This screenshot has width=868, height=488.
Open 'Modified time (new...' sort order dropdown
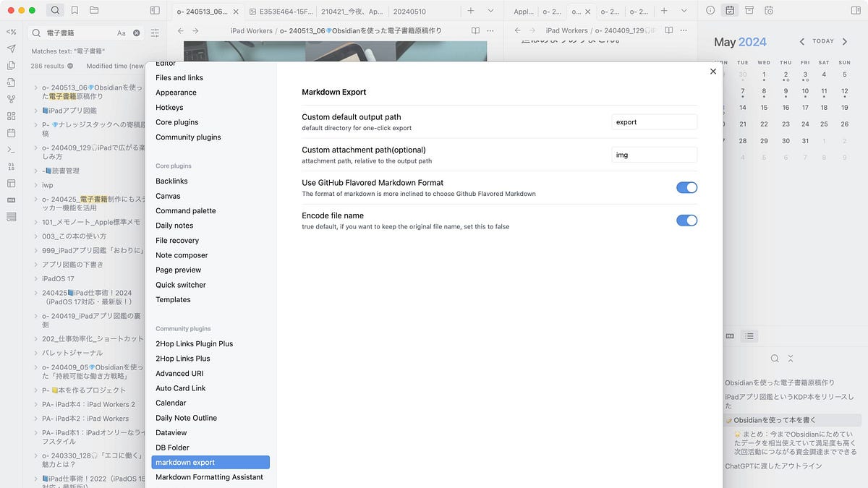[x=116, y=66]
